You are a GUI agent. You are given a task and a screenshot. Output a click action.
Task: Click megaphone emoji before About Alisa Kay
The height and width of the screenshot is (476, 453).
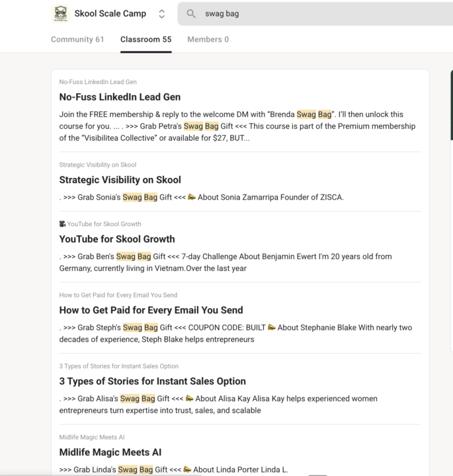pyautogui.click(x=189, y=398)
